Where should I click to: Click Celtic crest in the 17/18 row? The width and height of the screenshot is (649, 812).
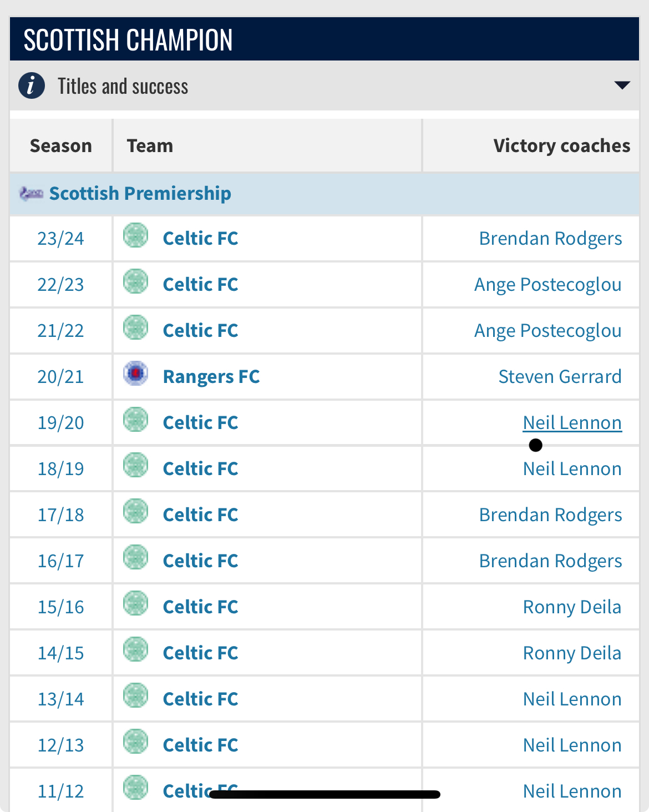click(135, 512)
